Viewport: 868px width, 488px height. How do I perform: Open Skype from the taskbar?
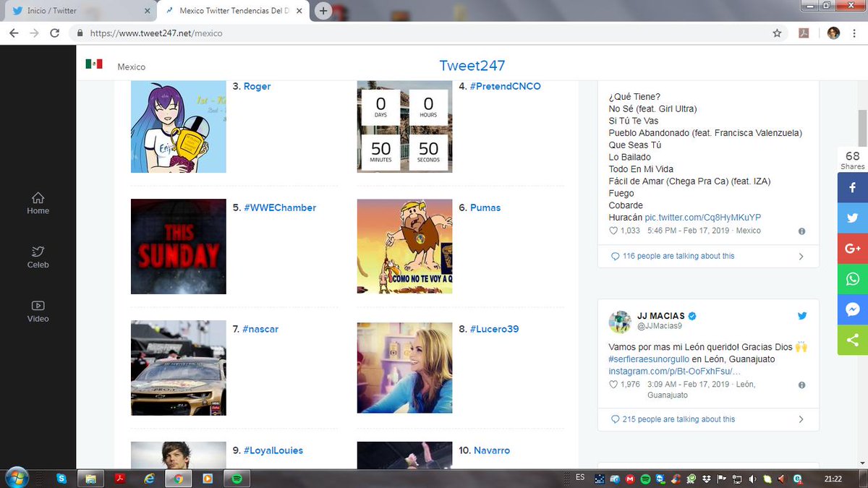(61, 479)
